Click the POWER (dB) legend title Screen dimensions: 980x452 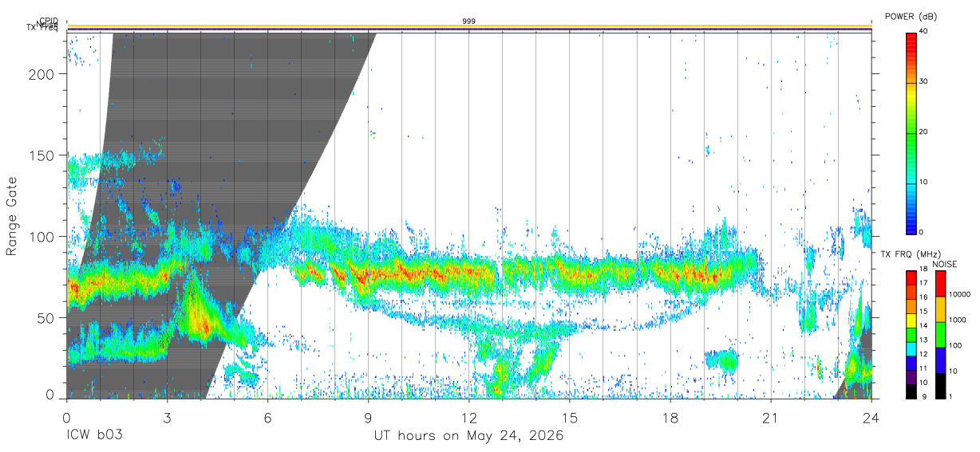pos(911,16)
